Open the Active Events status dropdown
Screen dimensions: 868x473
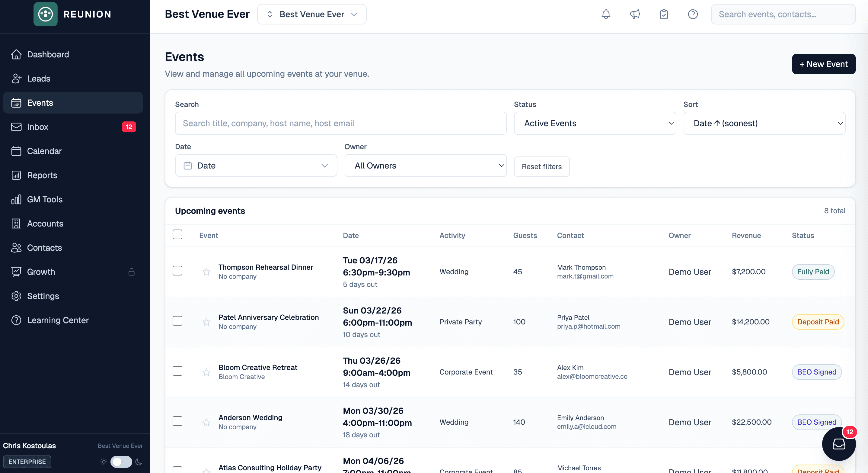click(595, 124)
